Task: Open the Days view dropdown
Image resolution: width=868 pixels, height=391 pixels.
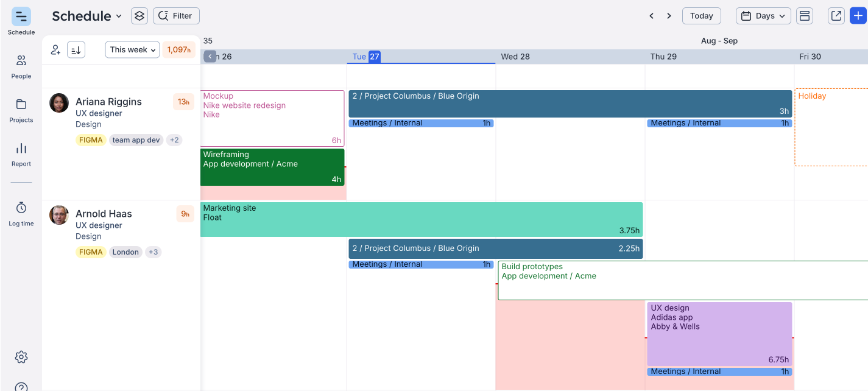Action: (763, 16)
